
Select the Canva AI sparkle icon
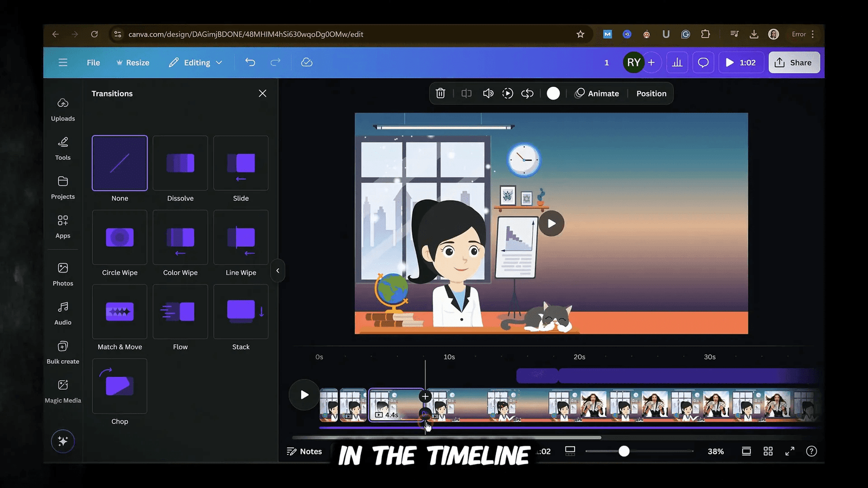pos(62,441)
